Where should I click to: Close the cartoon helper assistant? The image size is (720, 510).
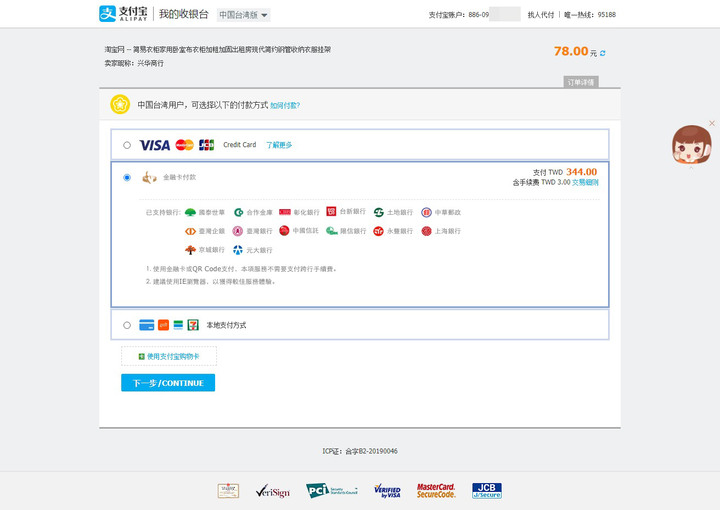point(711,123)
